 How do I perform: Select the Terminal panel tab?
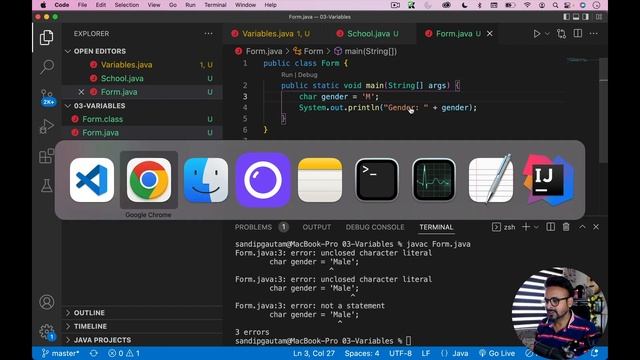436,227
